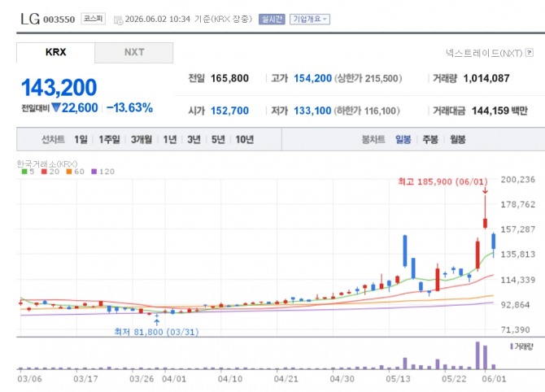Click the 거래대금 value 144,159 백만
The height and width of the screenshot is (392, 545).
pos(499,111)
